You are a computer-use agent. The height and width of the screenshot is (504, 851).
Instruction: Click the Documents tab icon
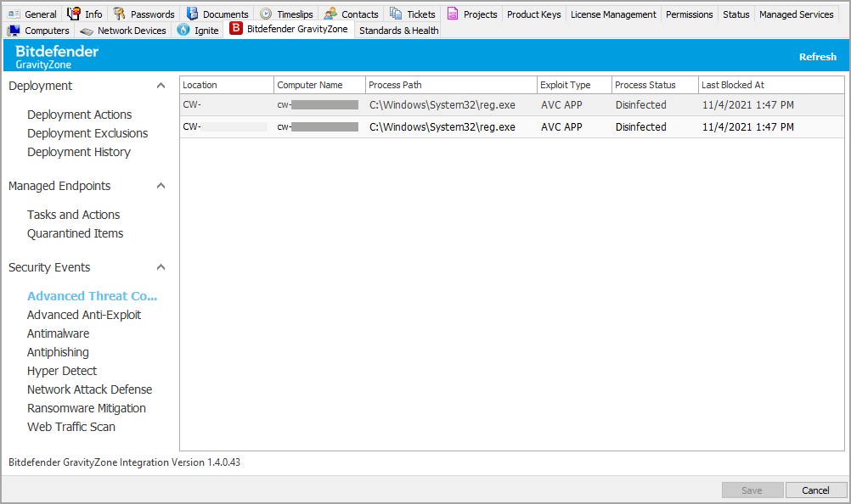click(193, 14)
